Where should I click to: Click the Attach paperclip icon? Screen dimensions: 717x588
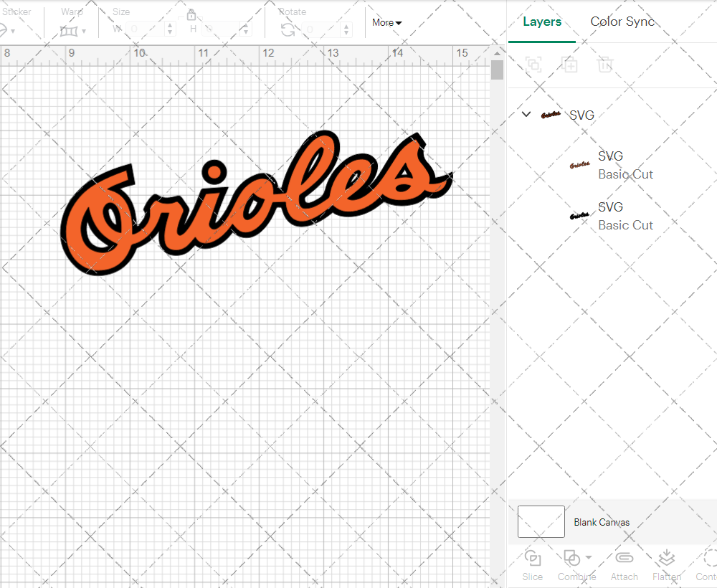click(x=624, y=559)
